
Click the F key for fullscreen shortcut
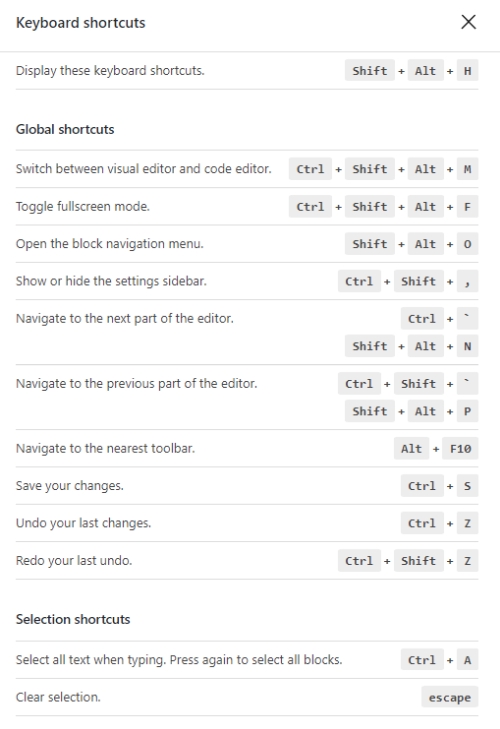[467, 206]
